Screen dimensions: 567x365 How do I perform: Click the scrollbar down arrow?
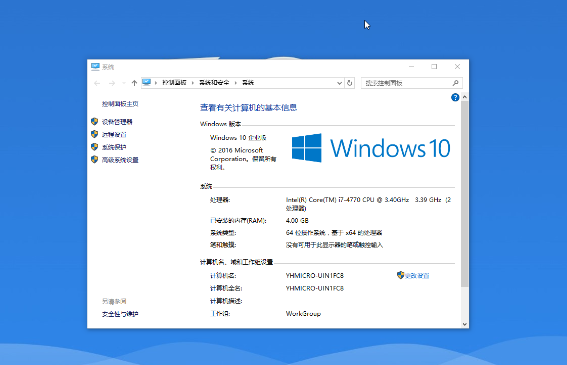[x=465, y=324]
